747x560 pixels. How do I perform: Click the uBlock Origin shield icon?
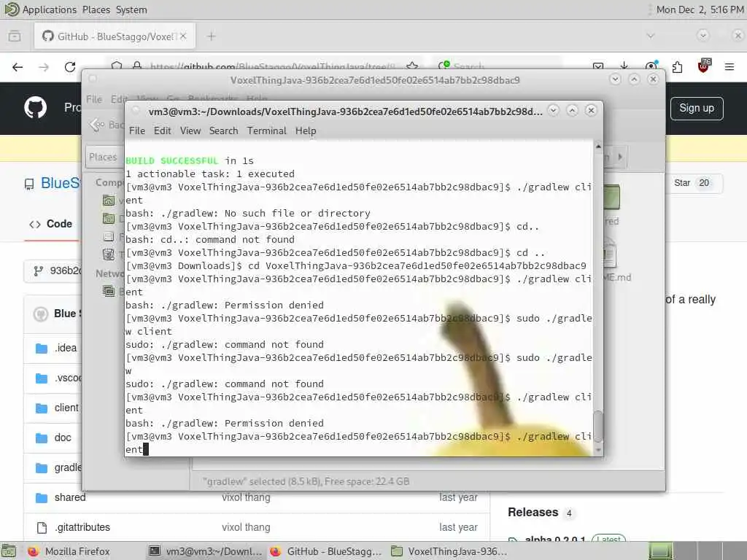tap(704, 66)
